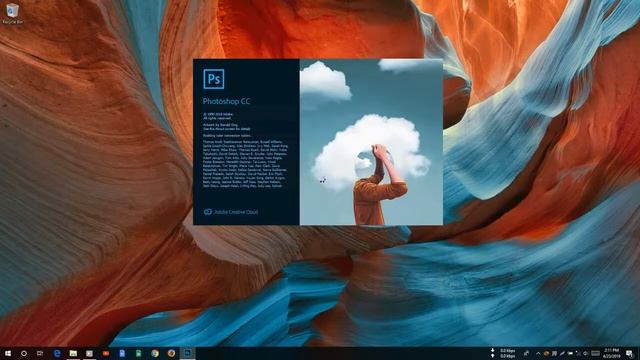Click the Ps logo on the splash screen
Screen dimensions: 640x360
(214, 79)
